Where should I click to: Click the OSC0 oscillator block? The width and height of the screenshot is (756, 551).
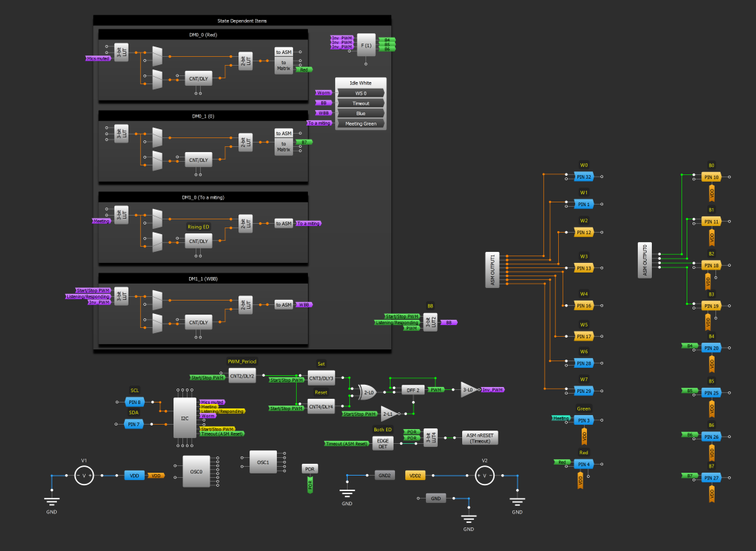196,471
